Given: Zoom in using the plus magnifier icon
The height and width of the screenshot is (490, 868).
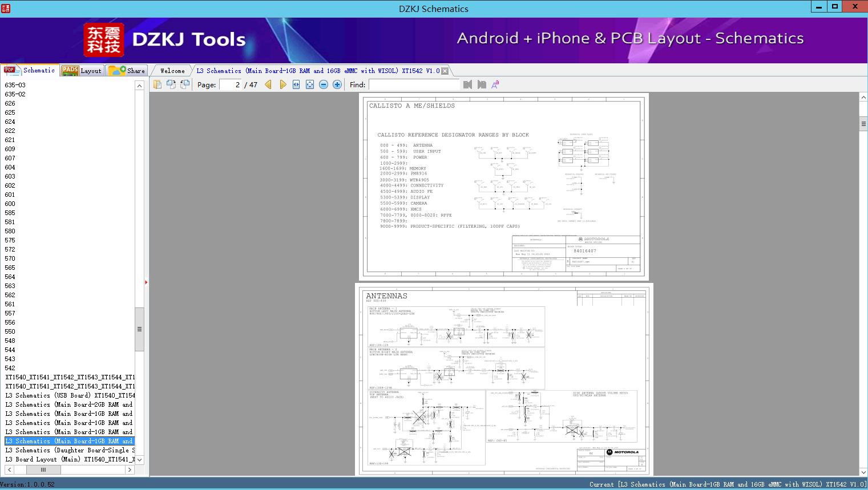Looking at the screenshot, I should tap(336, 84).
